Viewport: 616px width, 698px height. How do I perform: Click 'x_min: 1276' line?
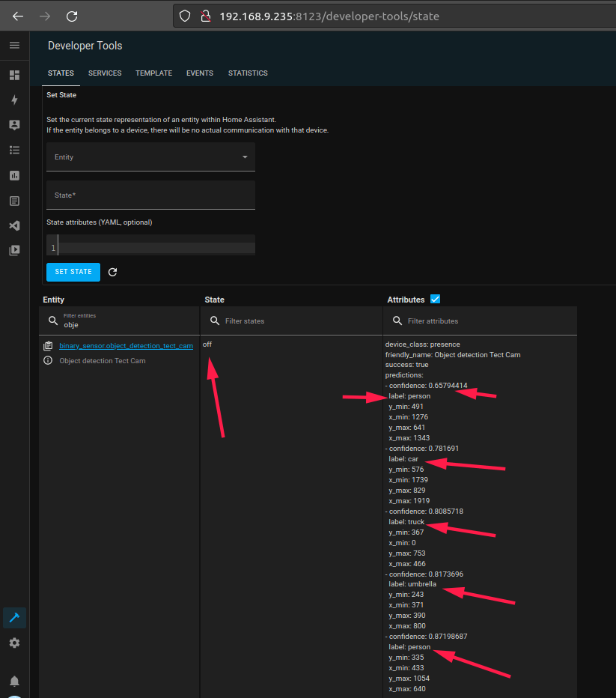(x=408, y=417)
